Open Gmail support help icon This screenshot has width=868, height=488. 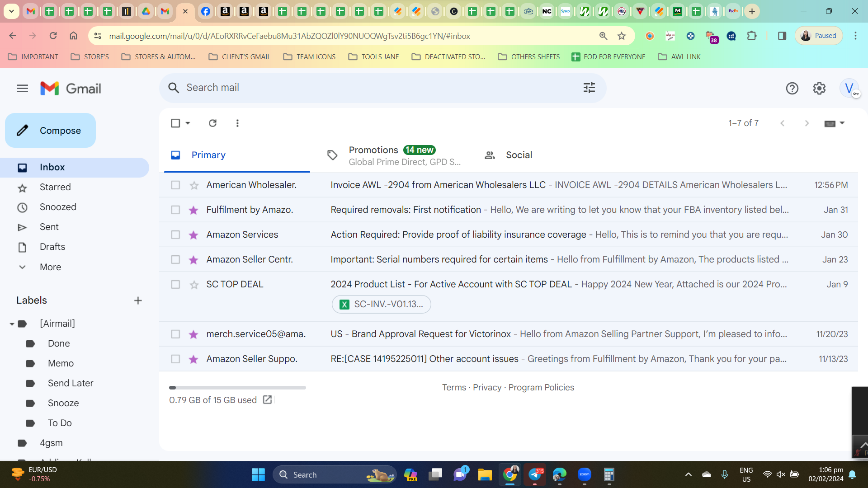792,89
